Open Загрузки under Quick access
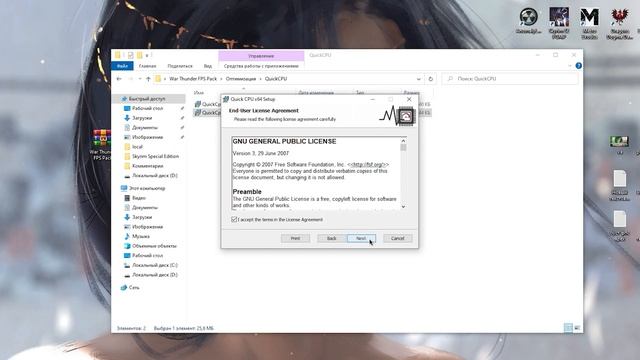 [x=142, y=118]
